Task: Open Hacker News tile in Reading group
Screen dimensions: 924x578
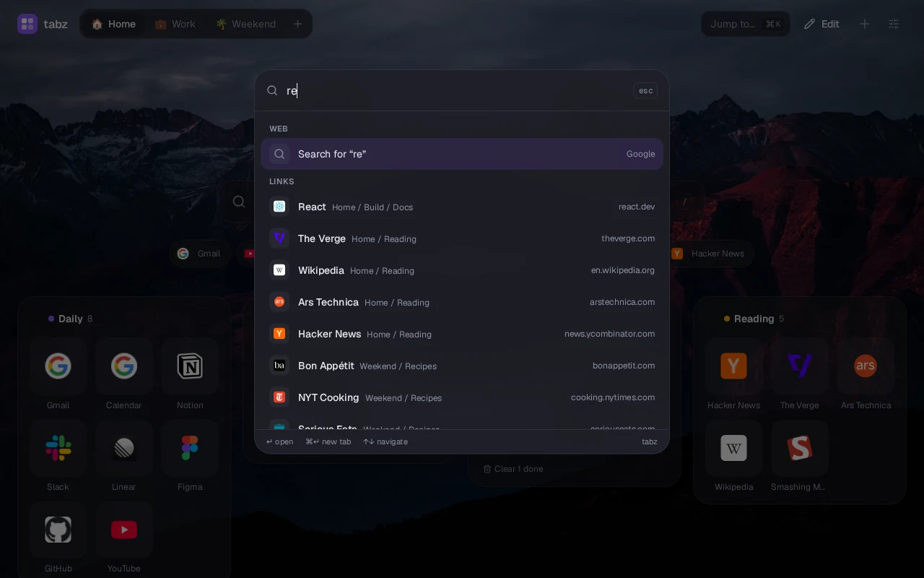Action: click(733, 375)
